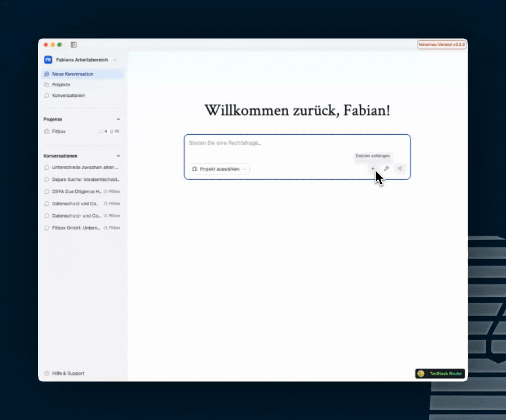Open the Fitbox project briefcase icon
506x420 pixels.
48,131
